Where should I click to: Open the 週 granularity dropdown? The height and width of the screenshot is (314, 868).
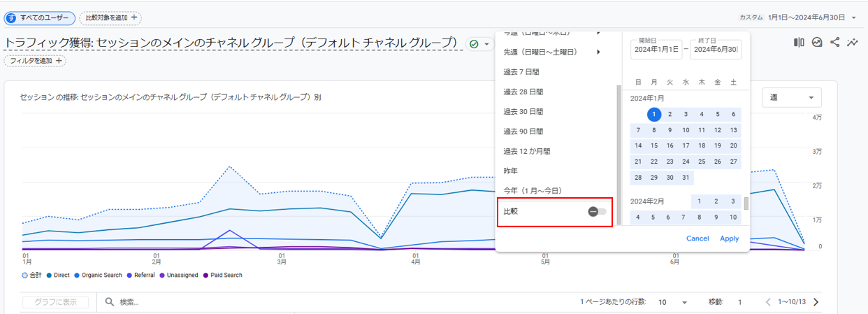(792, 98)
